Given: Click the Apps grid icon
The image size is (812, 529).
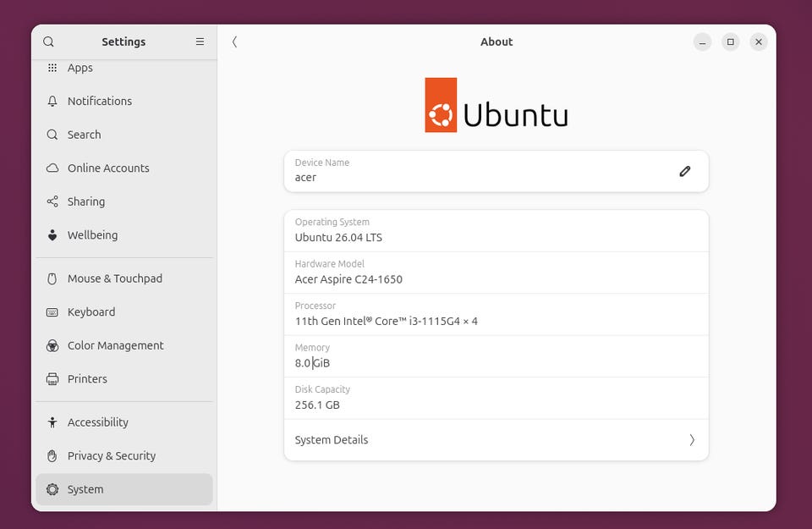Looking at the screenshot, I should pos(52,68).
